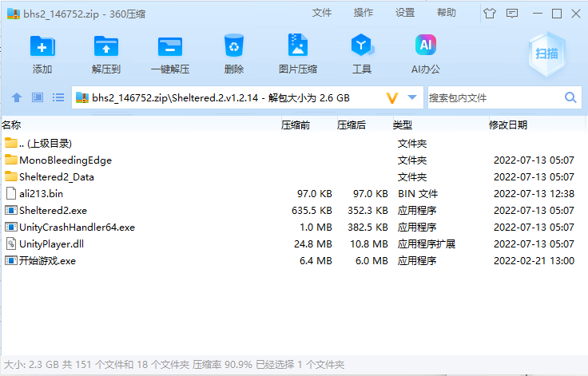Expand the path history dropdown arrow
588x376 pixels.
(x=412, y=98)
